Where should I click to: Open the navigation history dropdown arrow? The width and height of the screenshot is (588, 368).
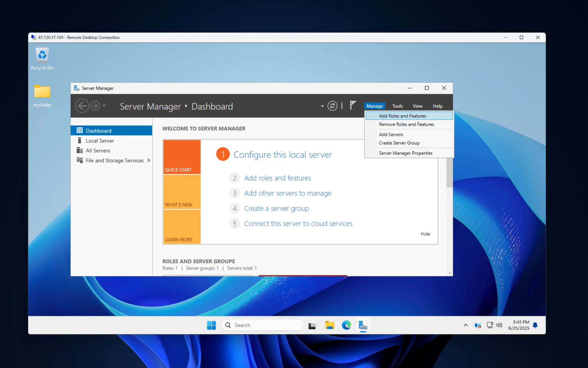tap(104, 106)
